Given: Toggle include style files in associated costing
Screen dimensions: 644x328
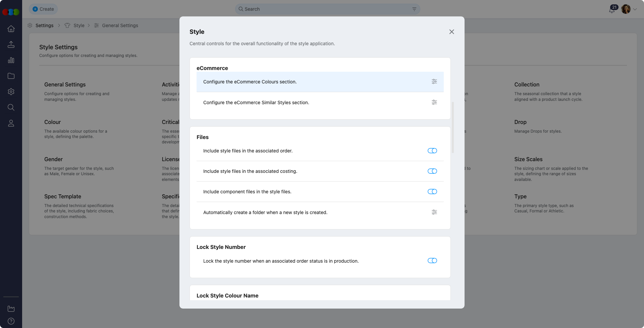Looking at the screenshot, I should 432,171.
